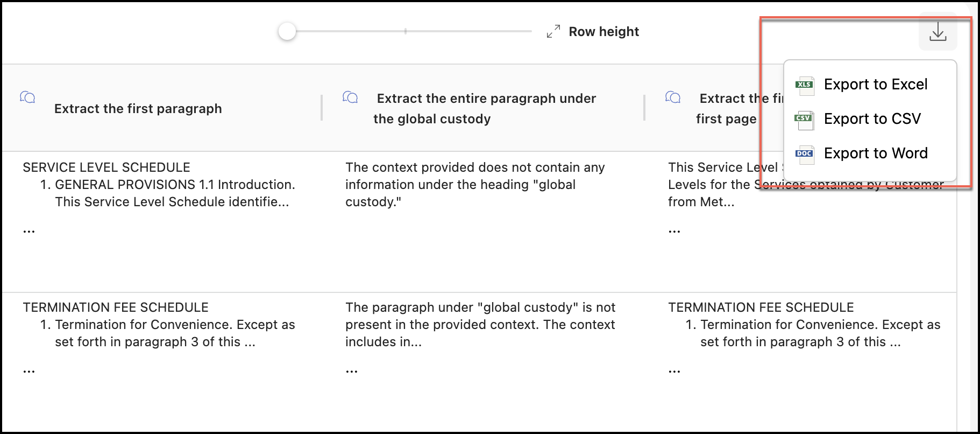Click the download export icon

938,32
